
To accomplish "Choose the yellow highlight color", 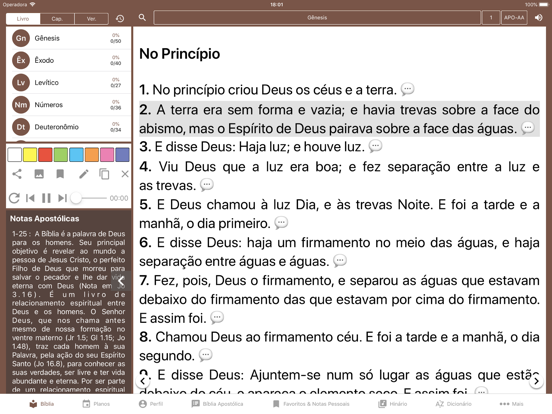I will [30, 155].
